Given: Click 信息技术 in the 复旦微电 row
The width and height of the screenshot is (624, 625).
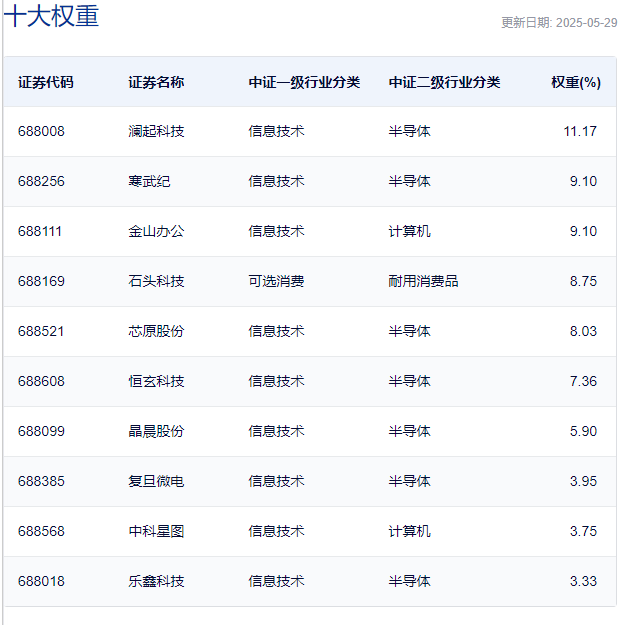Looking at the screenshot, I should (x=276, y=482).
